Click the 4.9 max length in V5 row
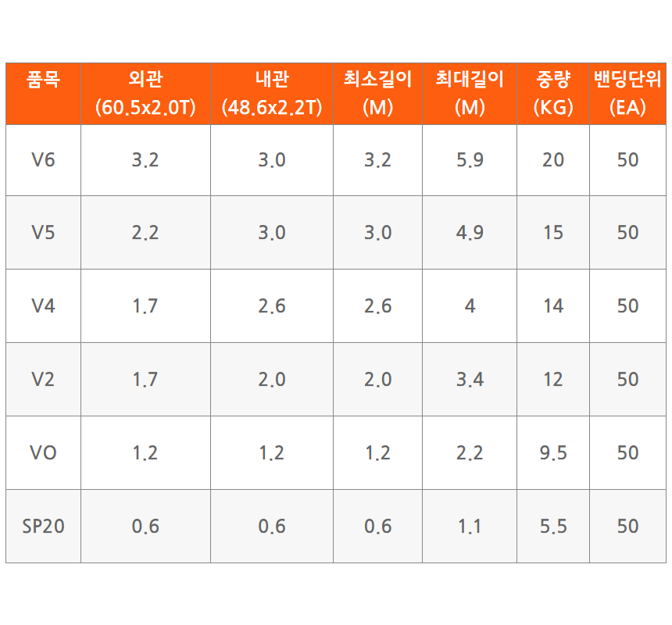This screenshot has height=625, width=672. (470, 233)
